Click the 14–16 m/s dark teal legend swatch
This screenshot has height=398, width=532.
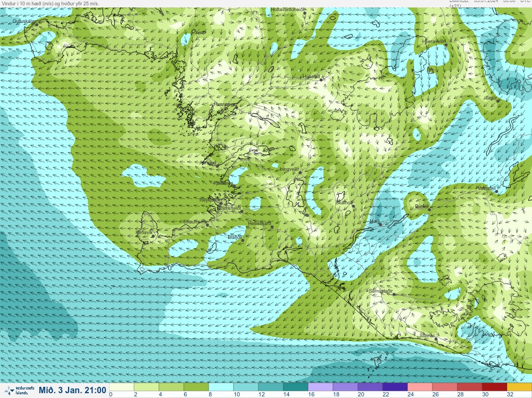pyautogui.click(x=295, y=387)
